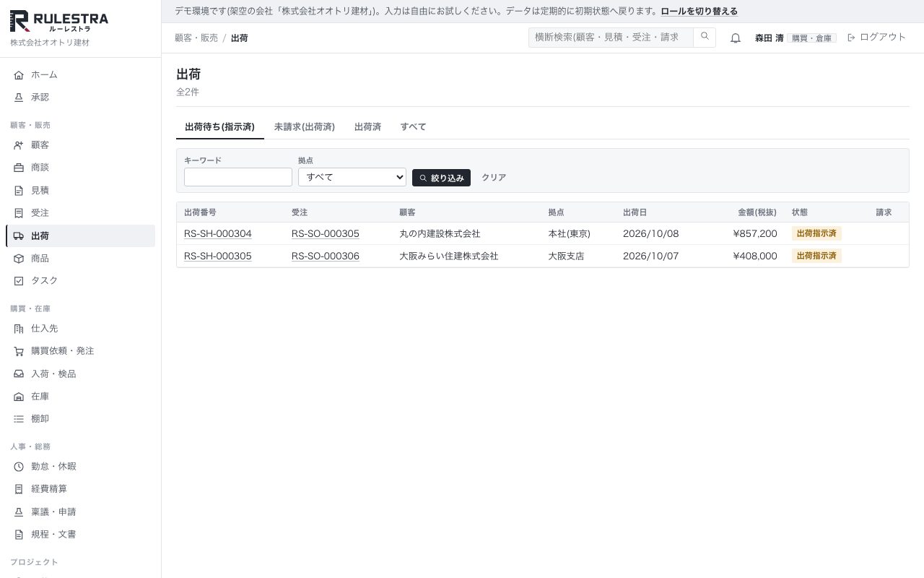This screenshot has height=578, width=924.
Task: Click 出荷指示済 badge for RS-SH-000305
Action: [x=816, y=256]
